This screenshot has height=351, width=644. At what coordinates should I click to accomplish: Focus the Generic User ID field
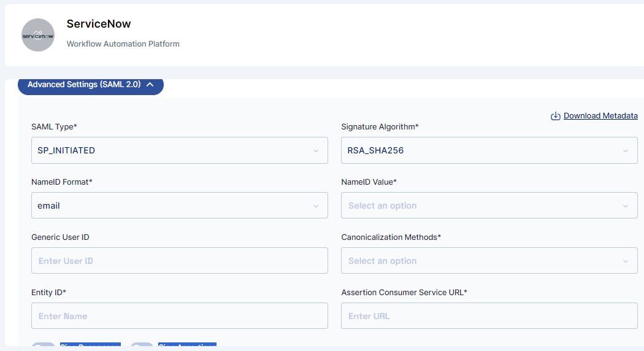pyautogui.click(x=180, y=261)
